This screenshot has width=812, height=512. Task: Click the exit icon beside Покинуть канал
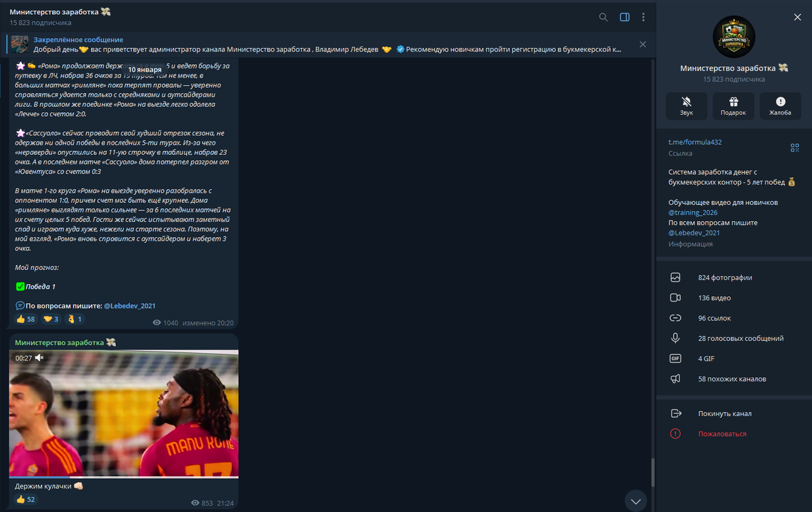coord(675,413)
